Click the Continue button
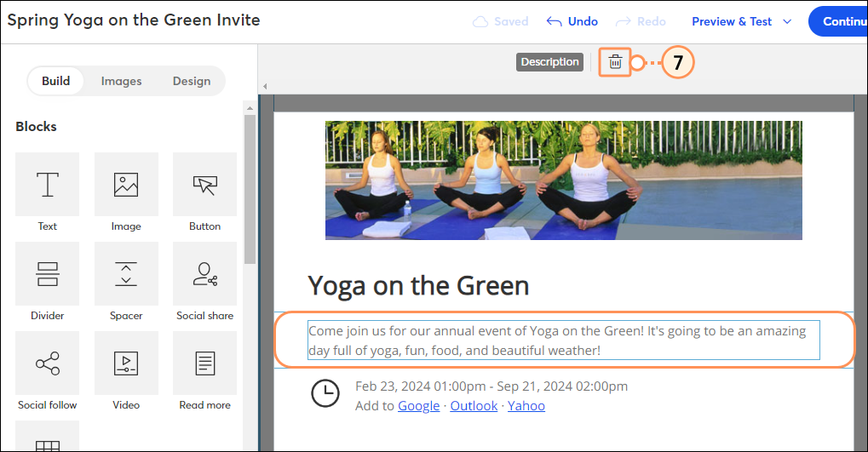Viewport: 868px width, 452px height. (838, 21)
